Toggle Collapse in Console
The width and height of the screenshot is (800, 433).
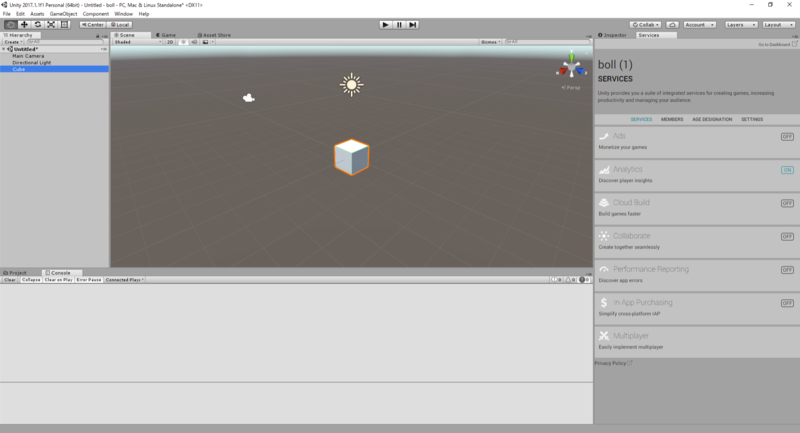tap(31, 279)
